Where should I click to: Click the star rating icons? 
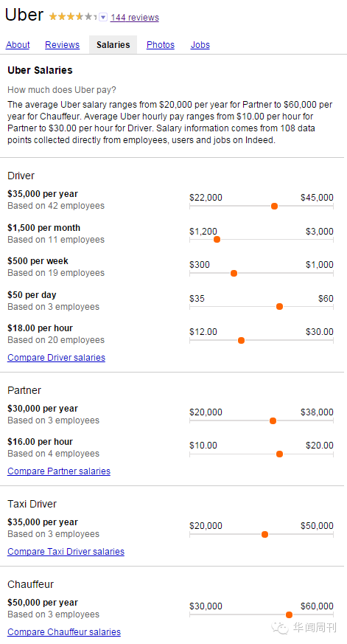click(73, 17)
